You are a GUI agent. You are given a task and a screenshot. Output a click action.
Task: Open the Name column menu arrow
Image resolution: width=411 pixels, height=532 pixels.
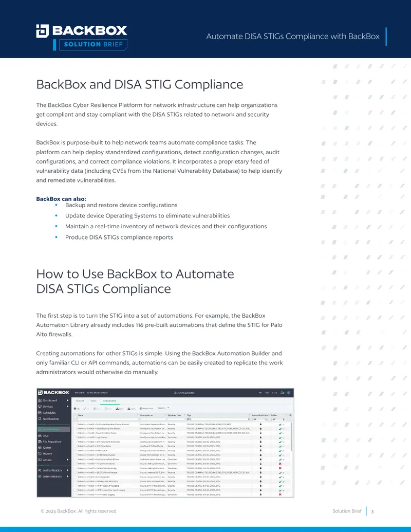point(138,415)
